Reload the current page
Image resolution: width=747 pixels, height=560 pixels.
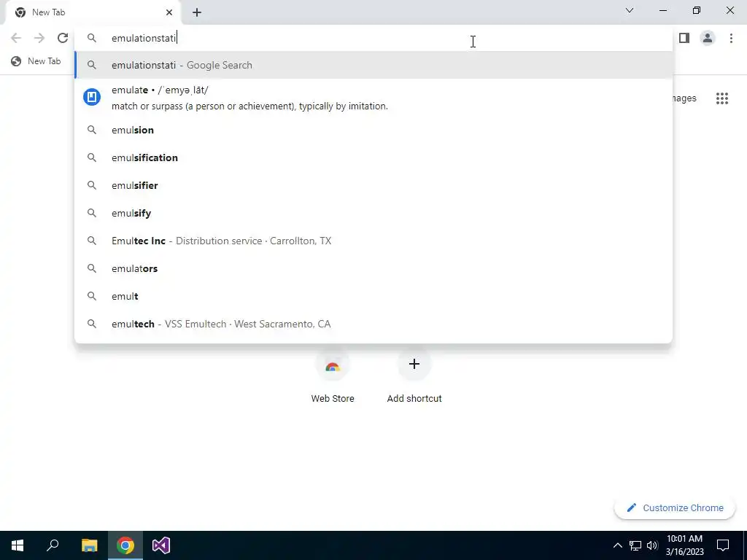click(63, 38)
